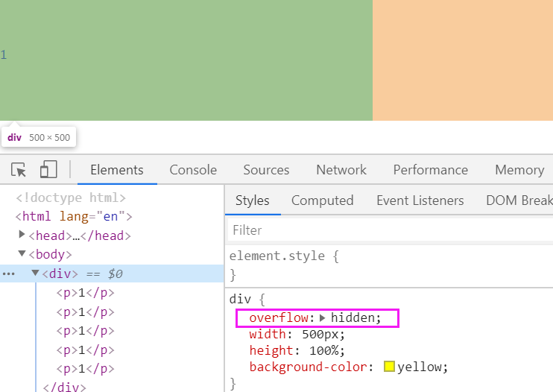The image size is (553, 392).
Task: Expand the overflow shorthand property arrow
Action: [x=322, y=318]
